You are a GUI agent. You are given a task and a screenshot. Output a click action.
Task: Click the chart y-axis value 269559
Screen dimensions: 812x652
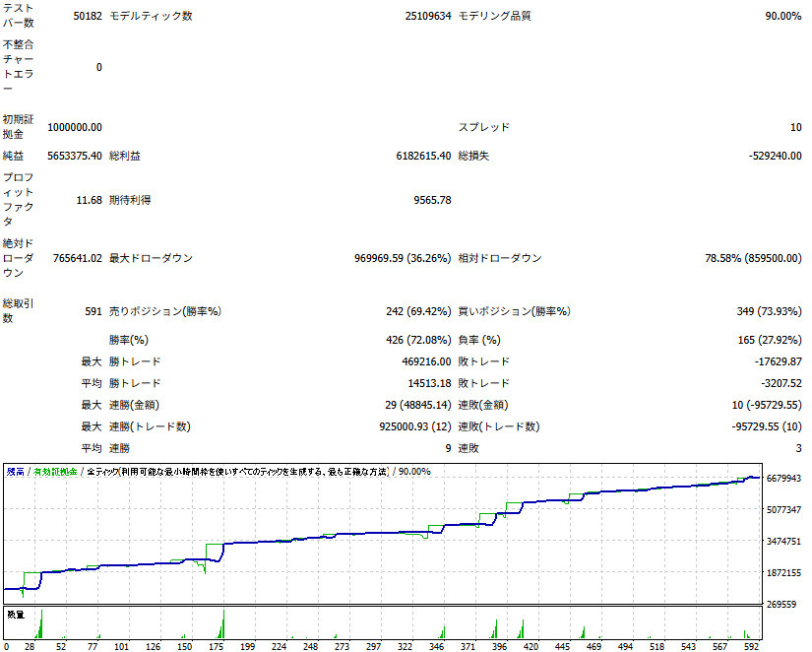(x=781, y=605)
